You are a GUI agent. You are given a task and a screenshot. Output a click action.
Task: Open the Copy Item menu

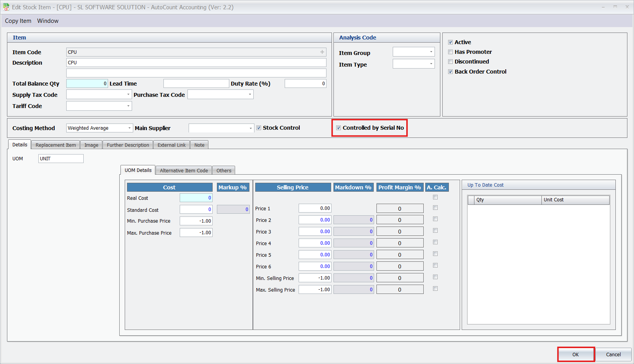coord(18,21)
